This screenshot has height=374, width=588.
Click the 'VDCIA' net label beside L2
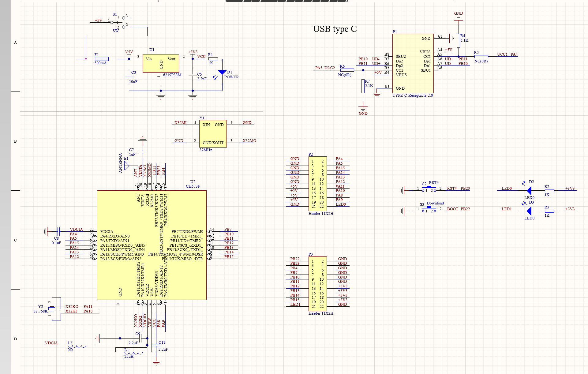tap(51, 343)
